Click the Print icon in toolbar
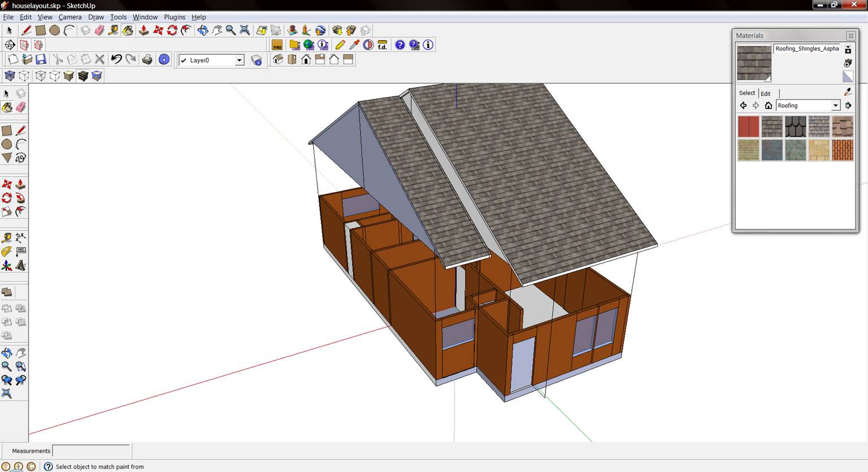This screenshot has width=868, height=472. [x=147, y=59]
